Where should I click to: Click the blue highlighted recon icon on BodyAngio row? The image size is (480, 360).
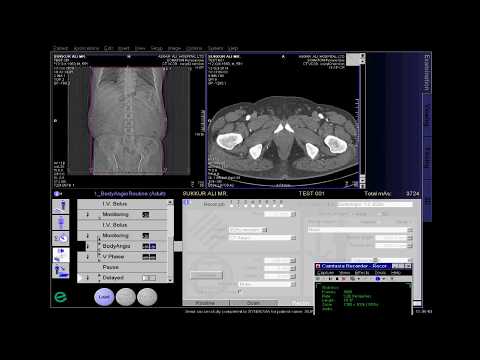(x=153, y=246)
